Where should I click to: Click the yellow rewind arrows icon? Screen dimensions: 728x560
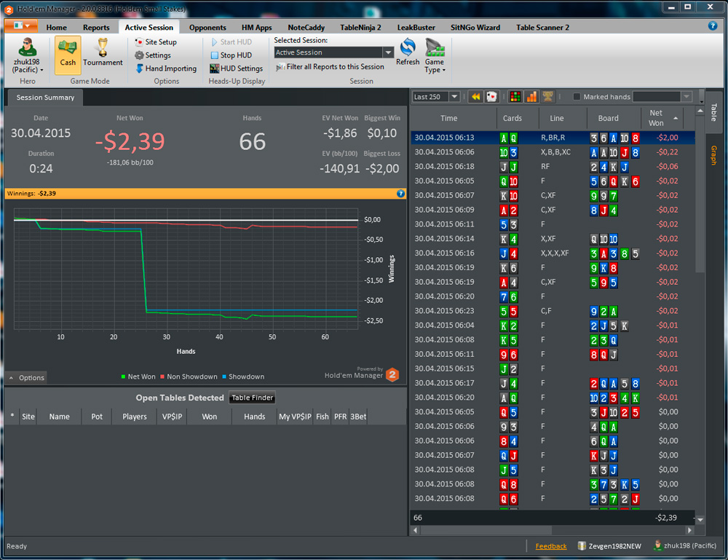(x=476, y=97)
